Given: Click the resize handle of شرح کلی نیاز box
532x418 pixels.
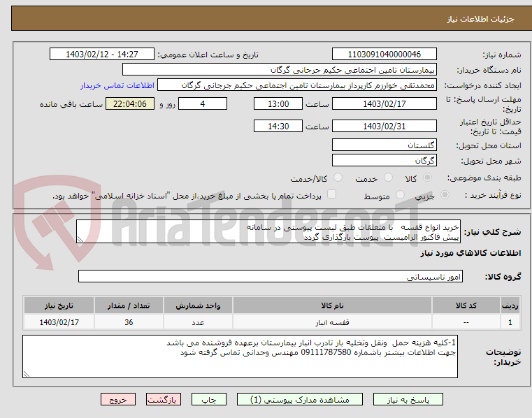Looking at the screenshot, I should pos(80,240).
